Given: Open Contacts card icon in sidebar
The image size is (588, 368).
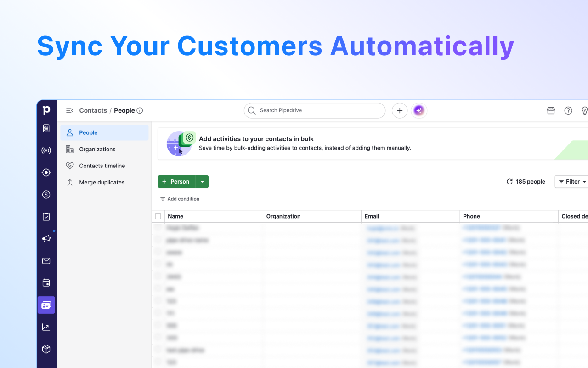Looking at the screenshot, I should (46, 305).
